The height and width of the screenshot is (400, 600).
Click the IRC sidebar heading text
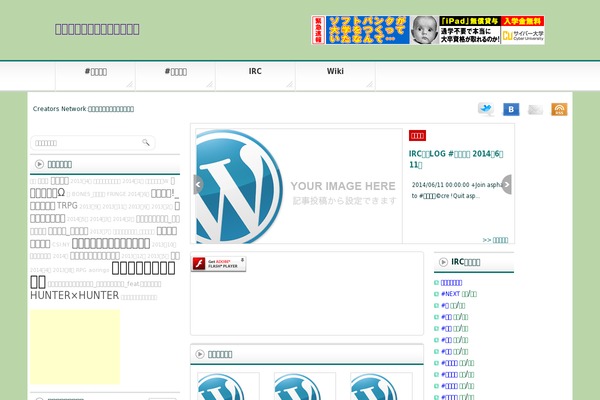465,262
